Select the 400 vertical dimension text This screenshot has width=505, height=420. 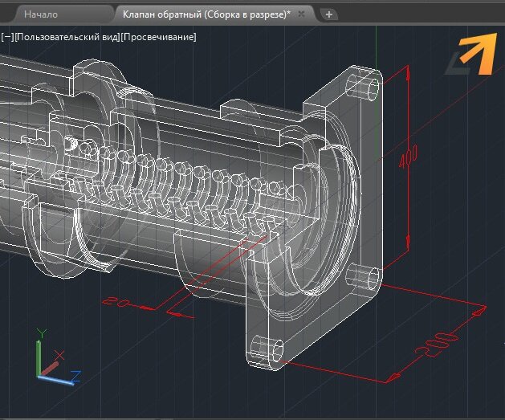409,157
